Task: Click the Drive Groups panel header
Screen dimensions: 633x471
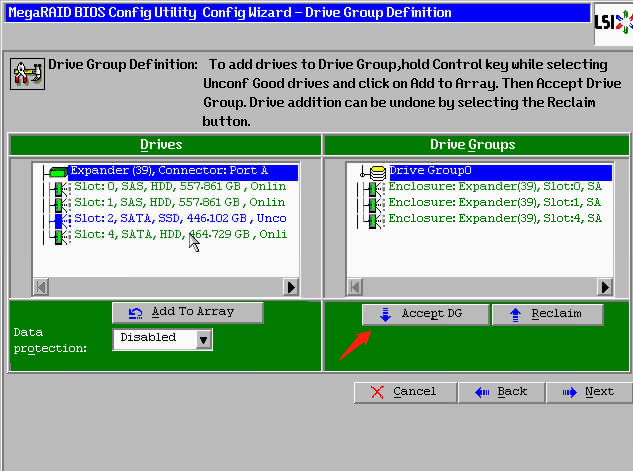Action: point(477,145)
